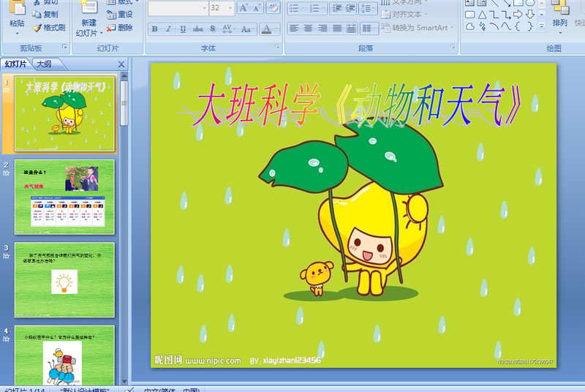Expand the font color dropdown arrow
The image size is (585, 392).
pos(276,29)
